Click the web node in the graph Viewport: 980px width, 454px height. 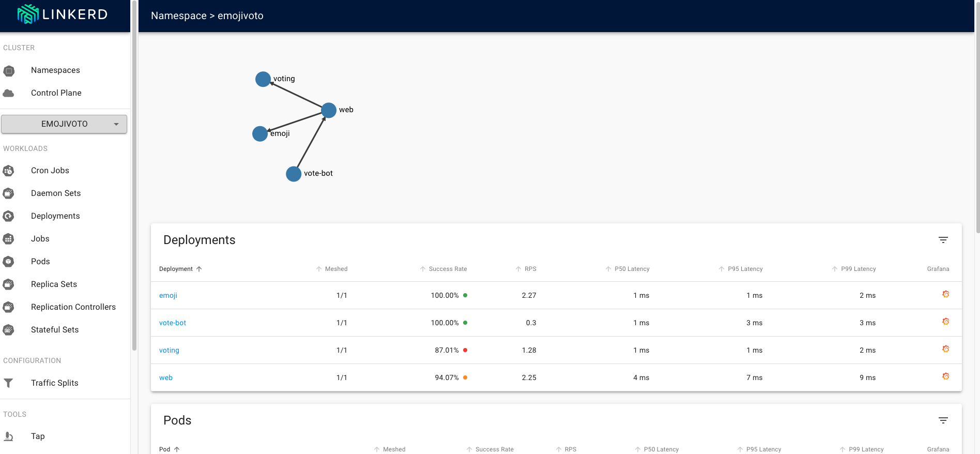[329, 110]
